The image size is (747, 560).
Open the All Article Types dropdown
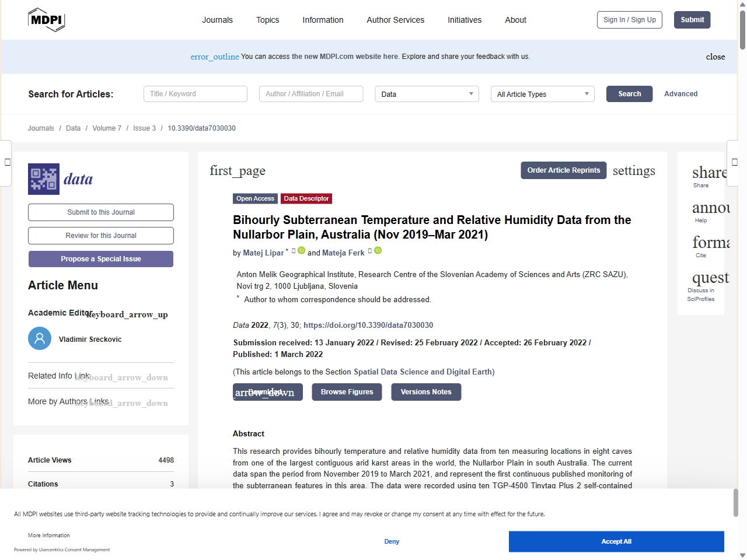tap(542, 94)
